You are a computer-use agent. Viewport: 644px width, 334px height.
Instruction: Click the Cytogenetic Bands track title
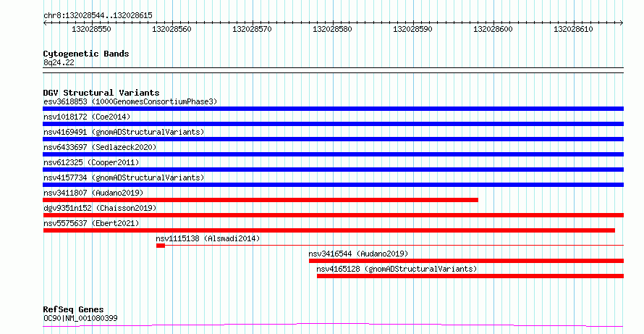(x=86, y=54)
